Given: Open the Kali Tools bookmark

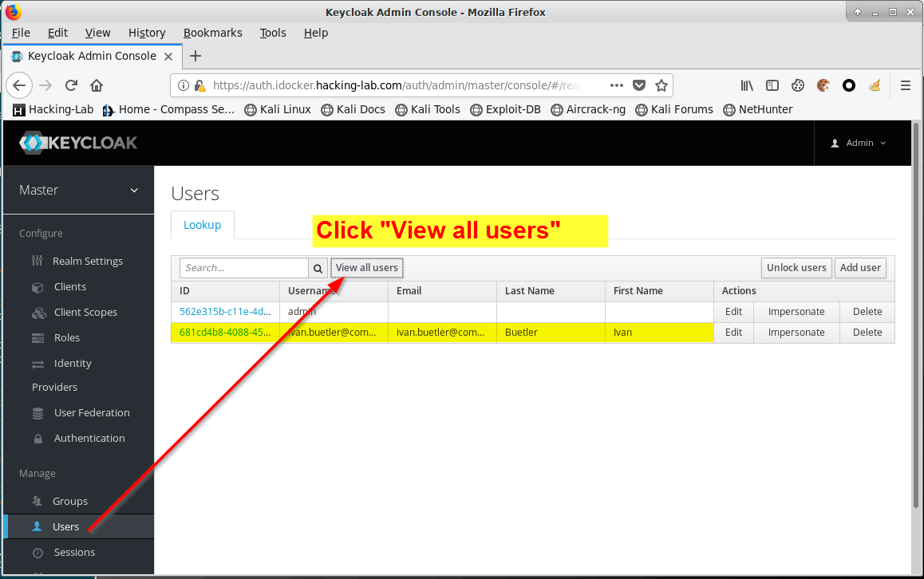Looking at the screenshot, I should [428, 109].
